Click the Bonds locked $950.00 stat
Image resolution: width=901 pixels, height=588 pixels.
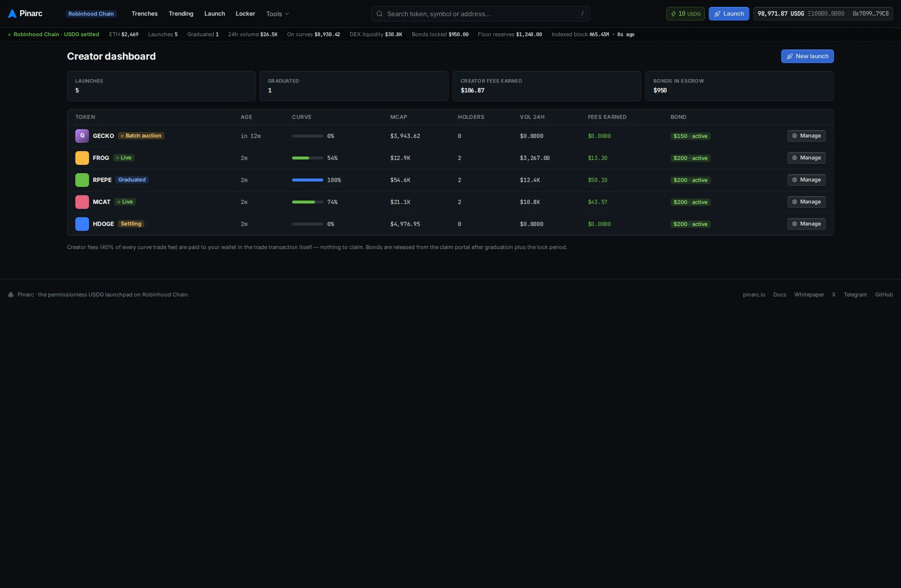pos(440,35)
